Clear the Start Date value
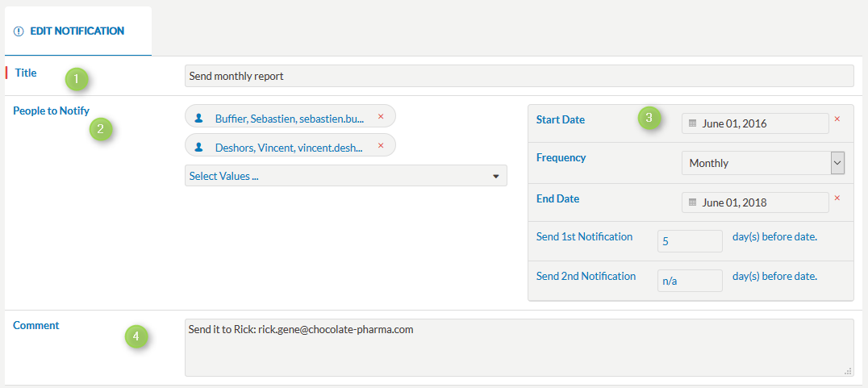 (837, 119)
